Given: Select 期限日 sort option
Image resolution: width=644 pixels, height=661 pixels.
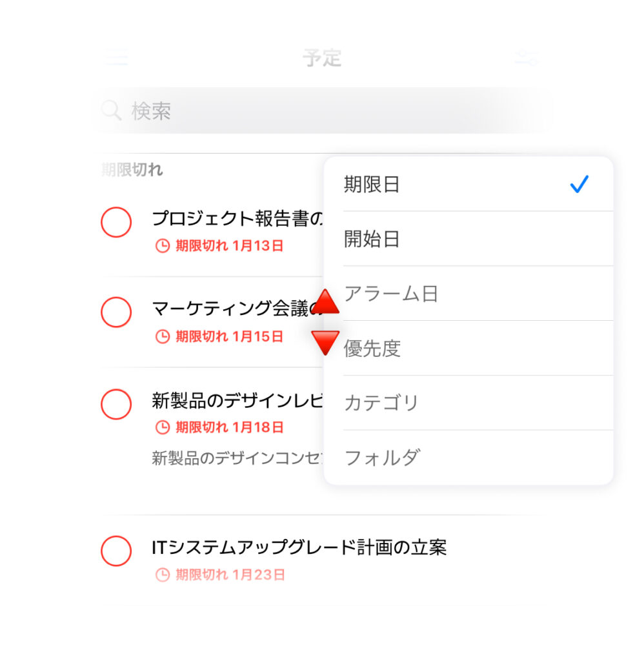Looking at the screenshot, I should click(468, 184).
